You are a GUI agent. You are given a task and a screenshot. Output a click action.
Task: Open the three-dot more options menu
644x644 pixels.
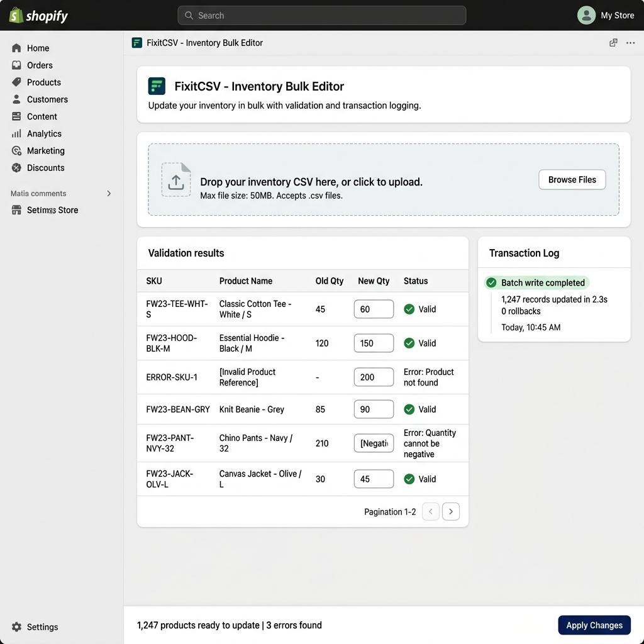(x=630, y=43)
